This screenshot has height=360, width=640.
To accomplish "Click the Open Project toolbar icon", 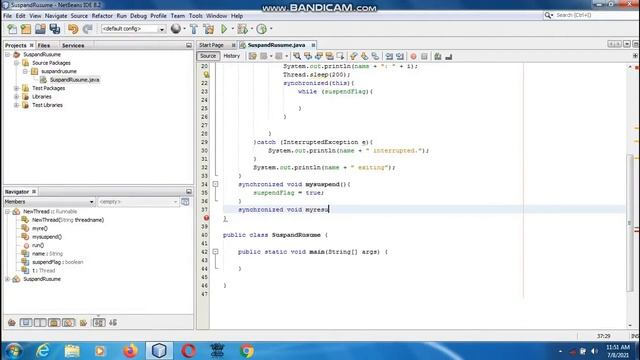I will click(x=40, y=29).
